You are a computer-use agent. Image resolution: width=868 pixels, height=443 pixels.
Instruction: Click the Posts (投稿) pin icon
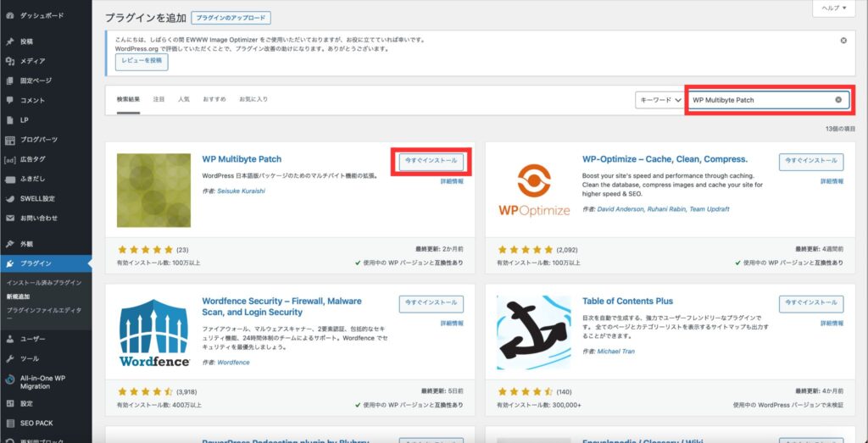[x=9, y=42]
